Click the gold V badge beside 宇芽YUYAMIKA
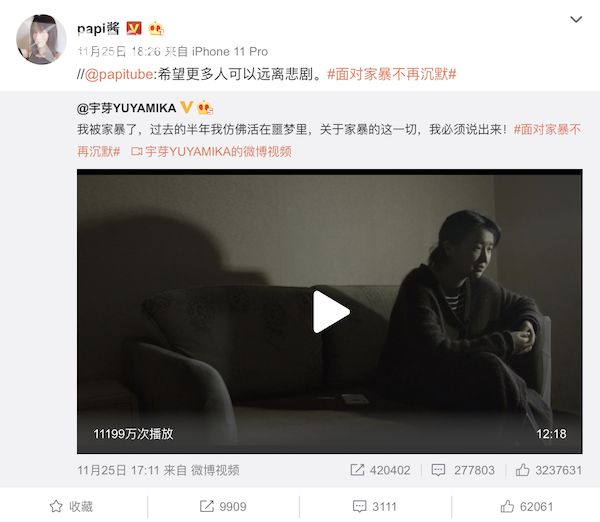Viewport: 600px width, 522px height. point(186,107)
